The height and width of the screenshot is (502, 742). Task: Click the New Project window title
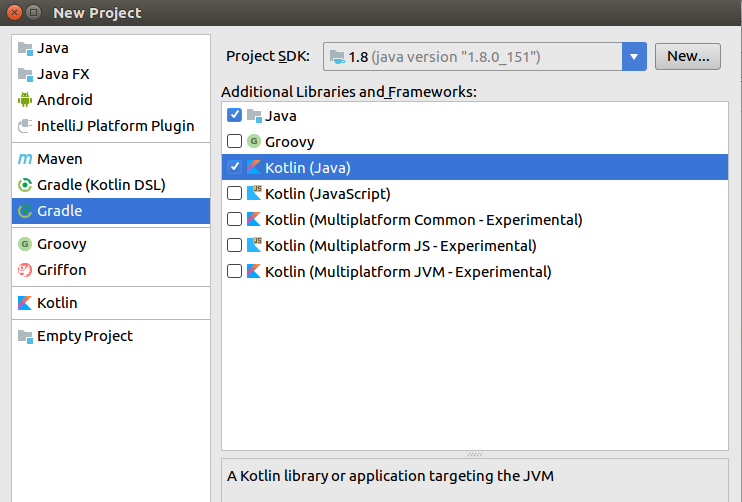97,13
